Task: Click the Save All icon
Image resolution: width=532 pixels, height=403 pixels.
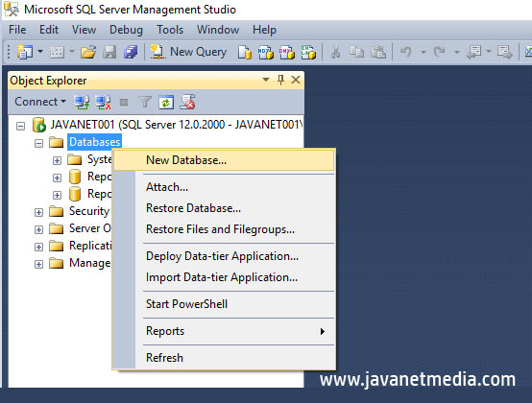Action: 131,52
